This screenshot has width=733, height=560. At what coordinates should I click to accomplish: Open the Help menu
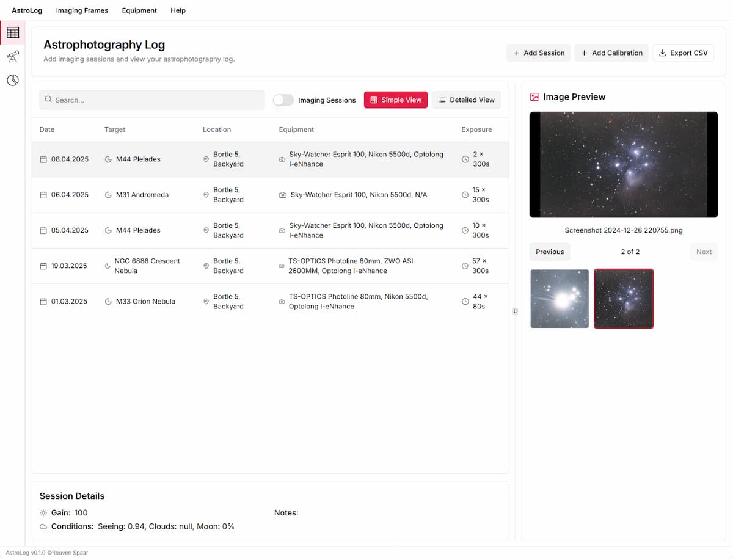(x=178, y=10)
